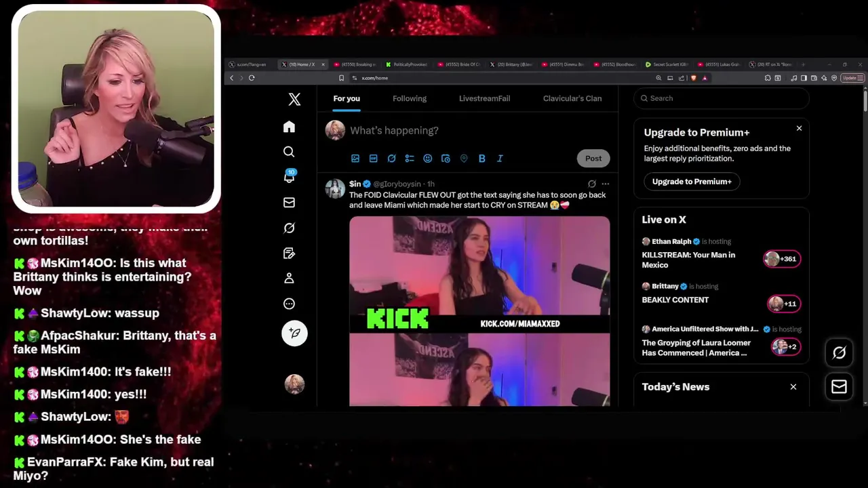
Task: Click Grok explain icon on $in post
Action: pos(591,184)
